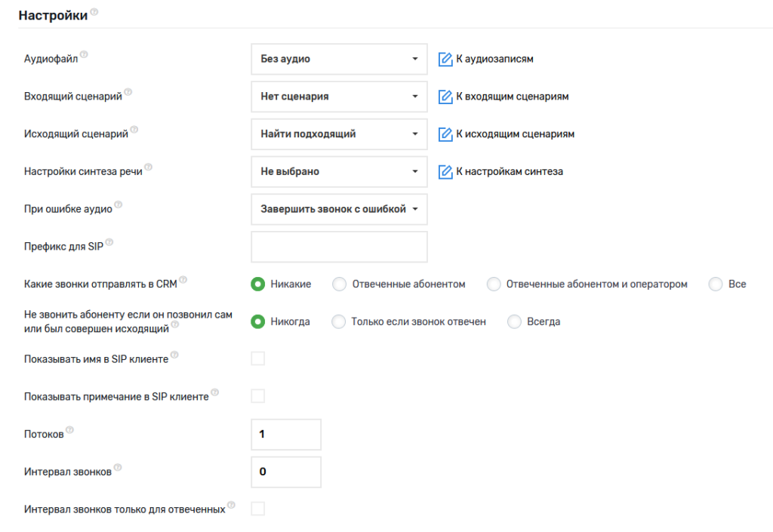Click the help icon next to Префикс для SIP
This screenshot has height=532, width=773.
pos(109,242)
